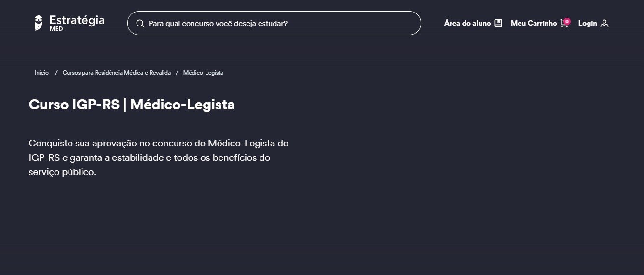Click the Curso IGP-RS | Médico-Legista heading
Screen dimensions: 644x275
click(132, 105)
